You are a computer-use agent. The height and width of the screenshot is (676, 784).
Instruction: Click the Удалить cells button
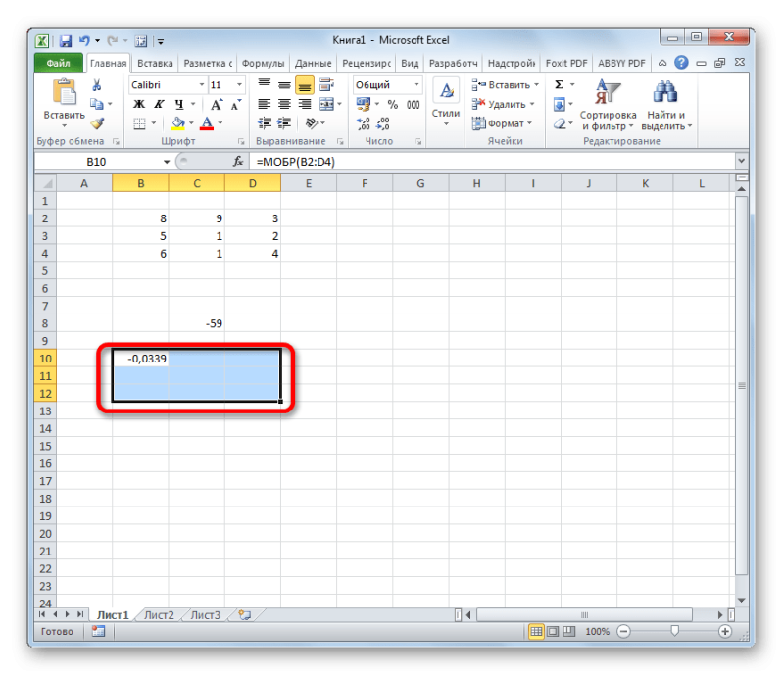click(504, 104)
